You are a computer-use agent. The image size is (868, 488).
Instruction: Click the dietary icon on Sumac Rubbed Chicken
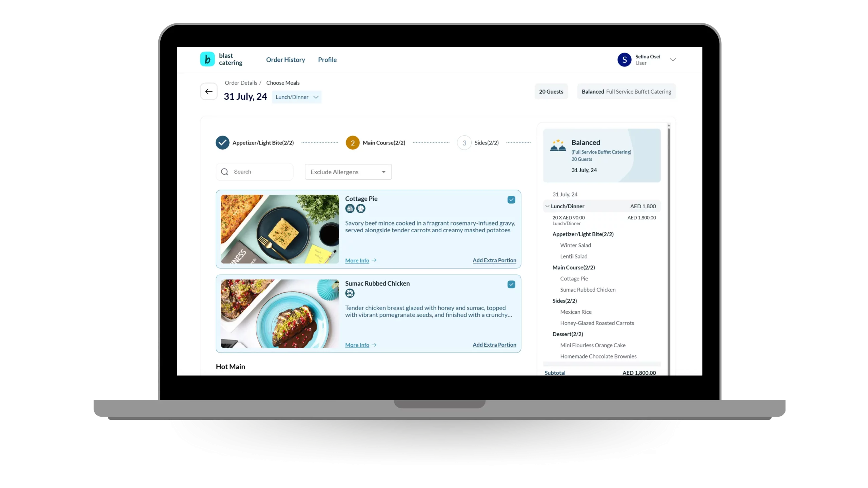tap(350, 293)
